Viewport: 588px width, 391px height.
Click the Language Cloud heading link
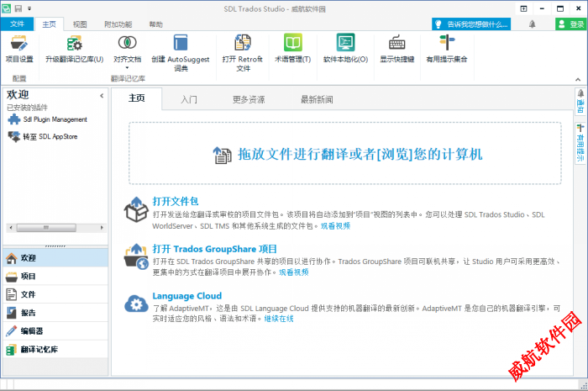[186, 296]
